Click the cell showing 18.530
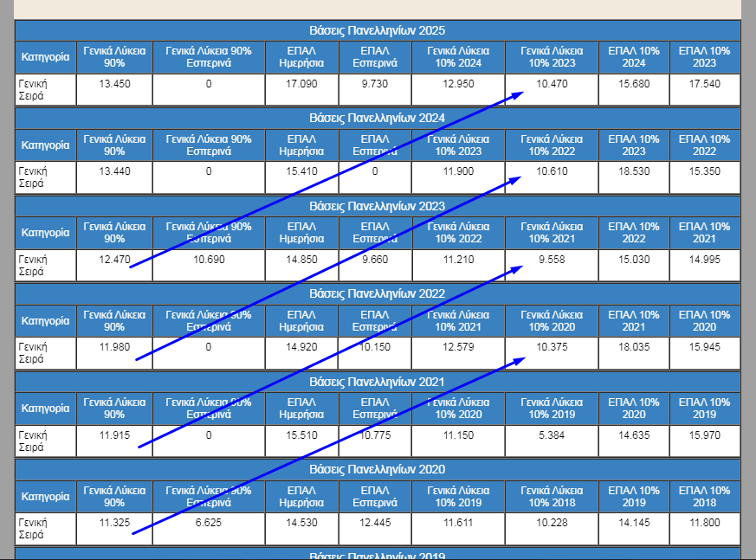 pyautogui.click(x=633, y=171)
